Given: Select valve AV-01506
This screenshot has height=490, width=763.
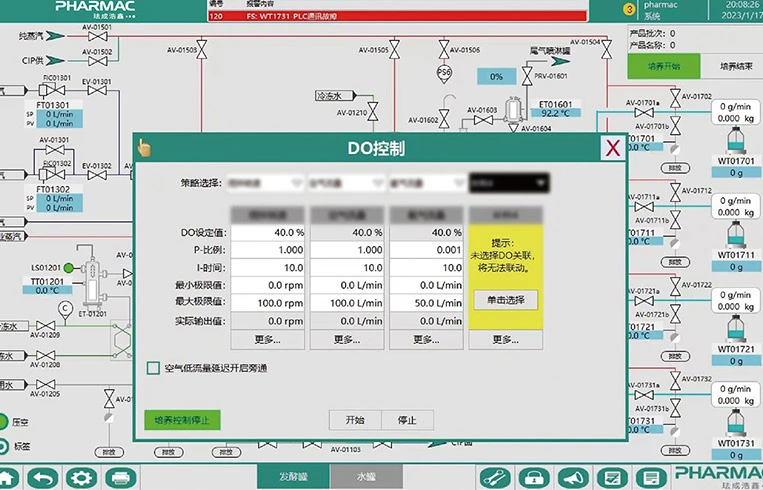Looking at the screenshot, I should [444, 50].
